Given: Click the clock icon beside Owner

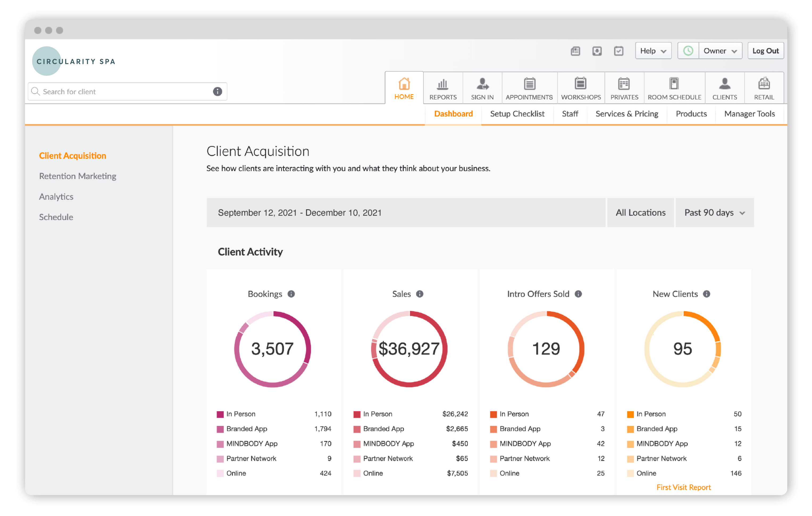Looking at the screenshot, I should 688,51.
